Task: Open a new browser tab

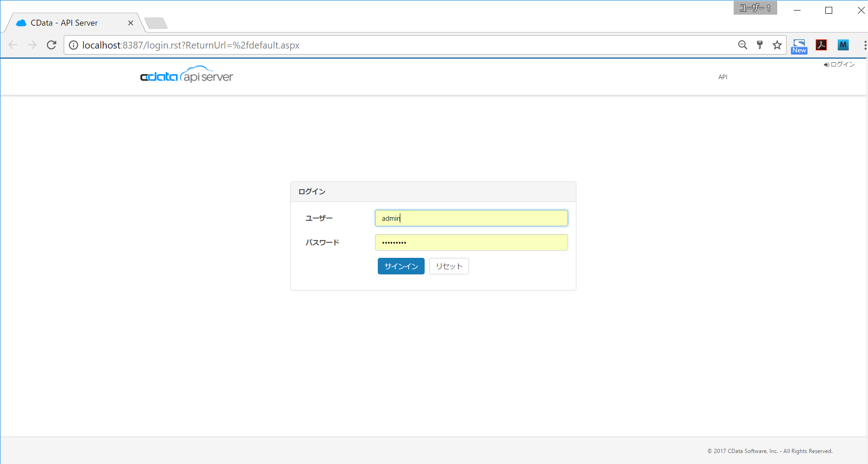Action: click(x=156, y=23)
